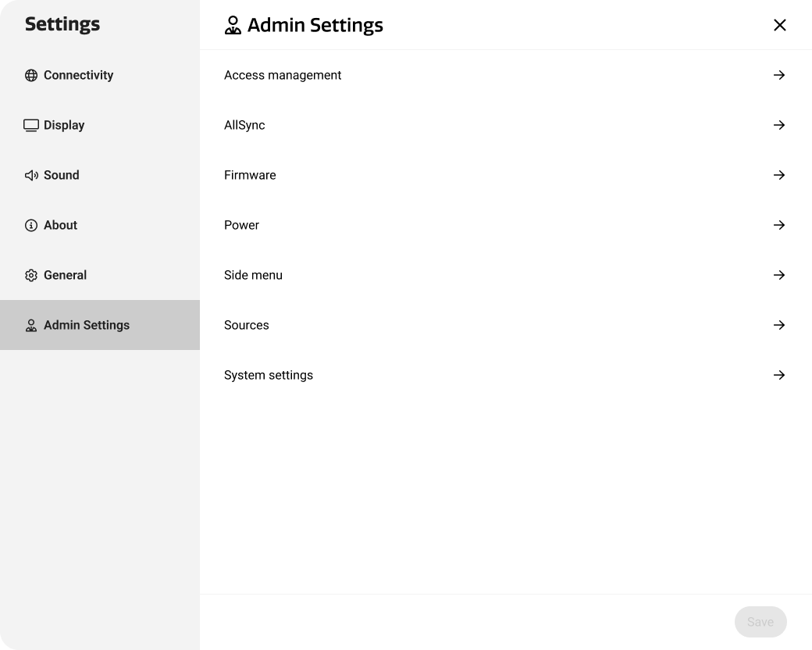Open the About tab in sidebar
This screenshot has width=812, height=650.
tap(60, 225)
